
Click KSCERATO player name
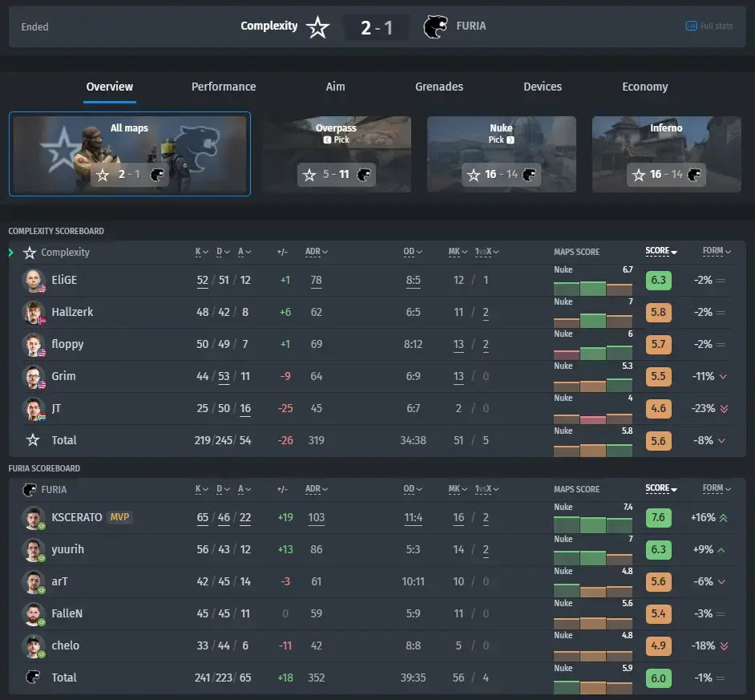tap(77, 517)
